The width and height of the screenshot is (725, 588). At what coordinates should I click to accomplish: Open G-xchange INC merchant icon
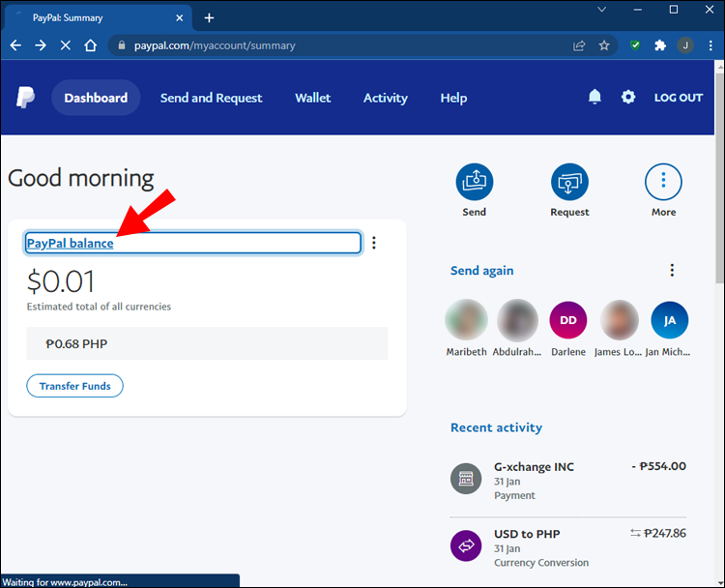click(x=466, y=479)
